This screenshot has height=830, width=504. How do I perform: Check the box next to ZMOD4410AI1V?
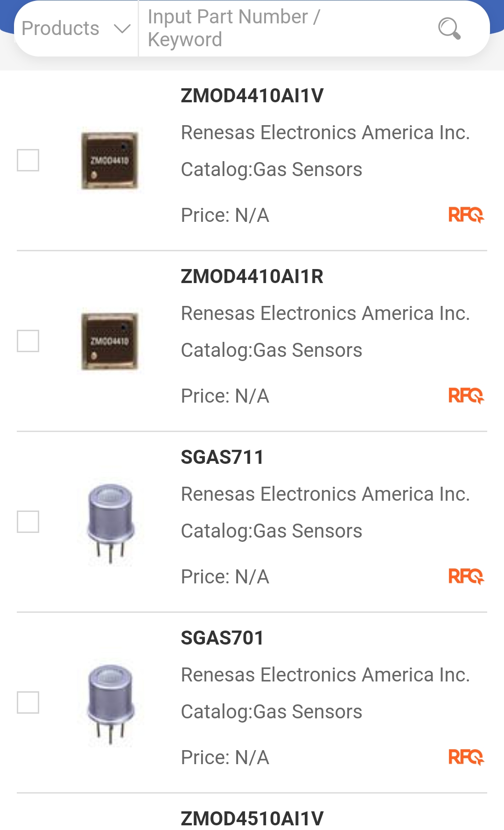pyautogui.click(x=28, y=160)
